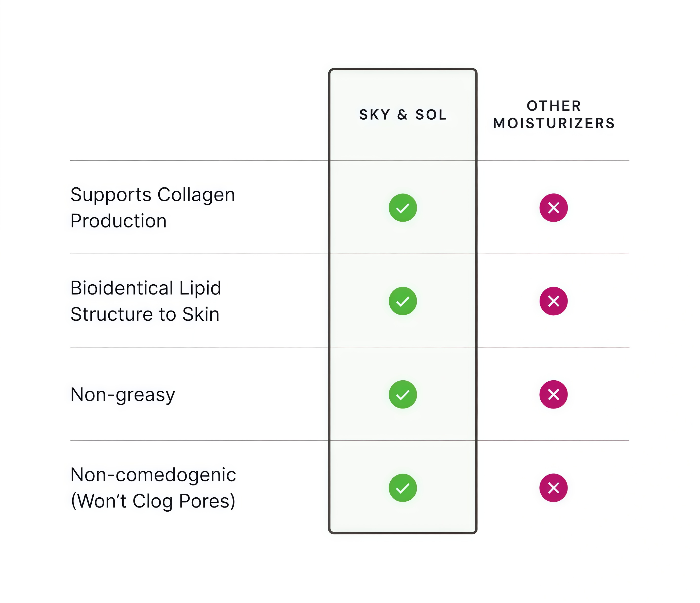Select the SKY & SOL column header
Screen dimensions: 700x603
click(403, 115)
